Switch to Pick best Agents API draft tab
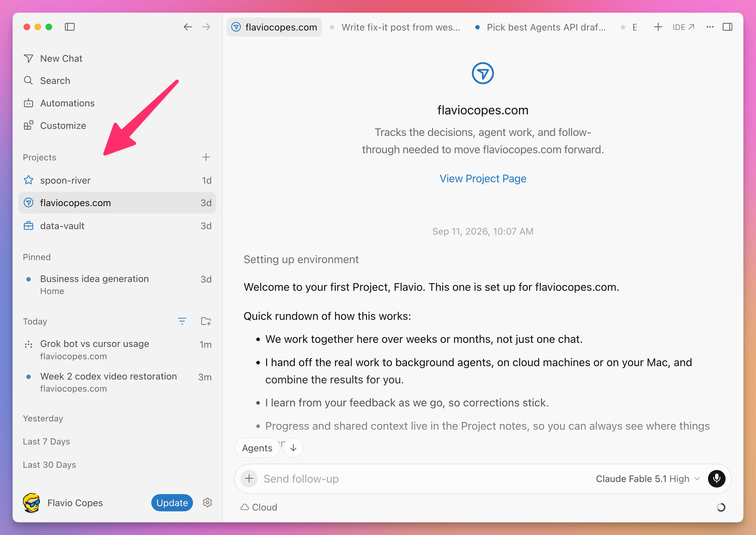 (x=541, y=27)
